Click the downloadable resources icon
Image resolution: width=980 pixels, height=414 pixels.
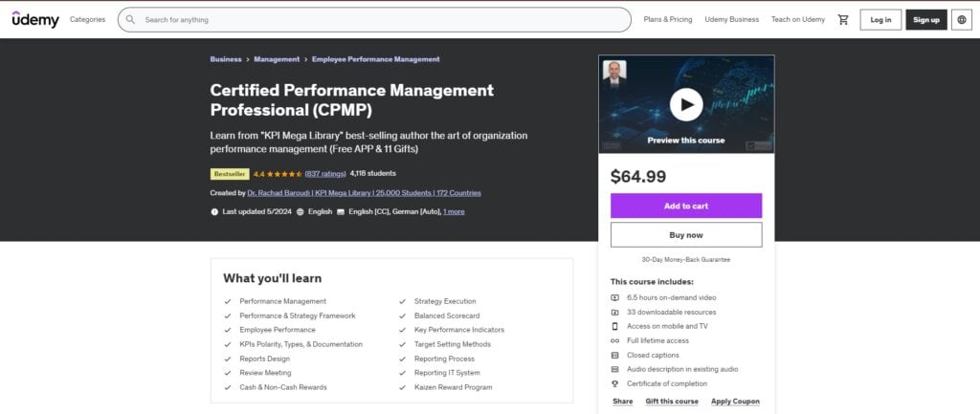point(615,313)
